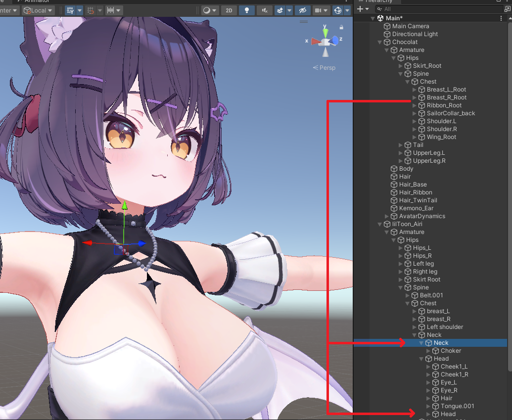The image size is (512, 420).
Task: Collapse the lilToon_Airi object
Action: point(380,224)
